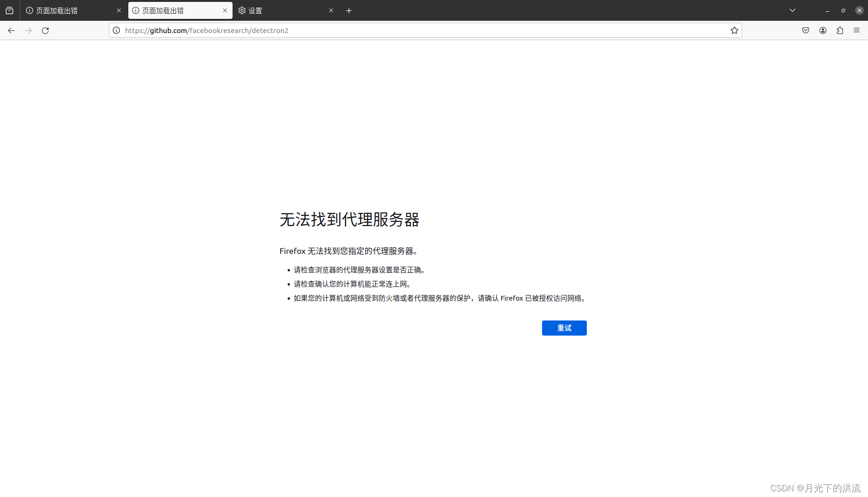868x497 pixels.
Task: Open a new tab with the plus button
Action: click(349, 10)
